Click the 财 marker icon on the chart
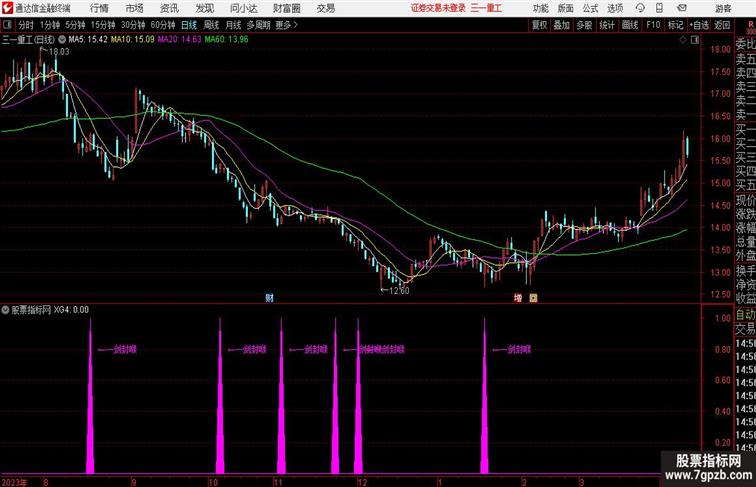This screenshot has width=756, height=487. [270, 298]
